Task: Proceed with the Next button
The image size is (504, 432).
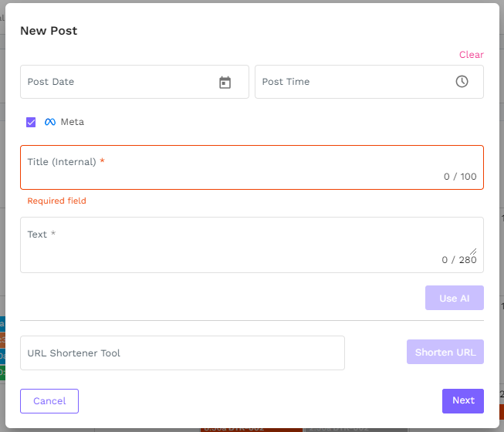Action: click(x=463, y=400)
